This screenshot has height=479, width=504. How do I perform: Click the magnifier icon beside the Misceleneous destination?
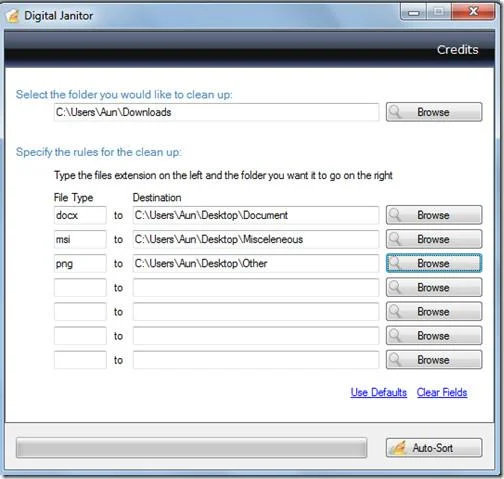click(395, 239)
